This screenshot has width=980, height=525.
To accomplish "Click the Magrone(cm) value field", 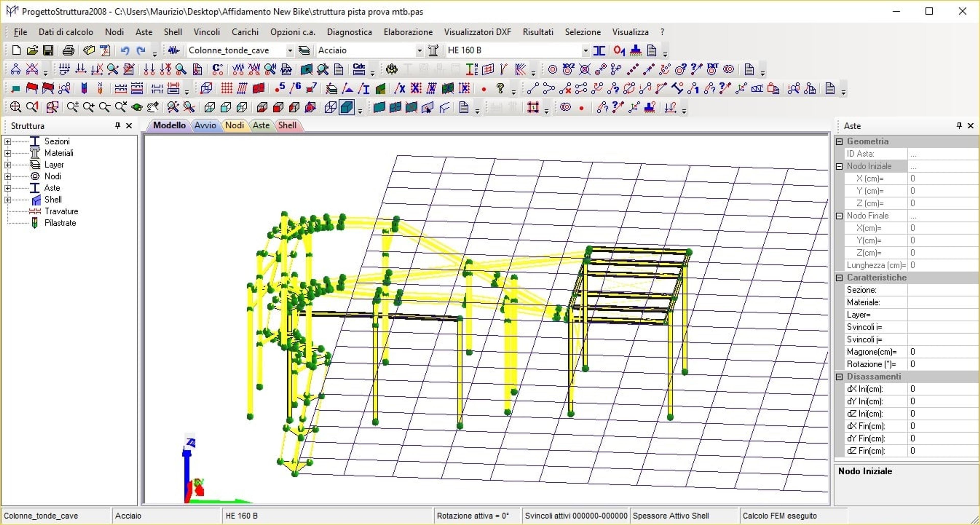I will 943,352.
